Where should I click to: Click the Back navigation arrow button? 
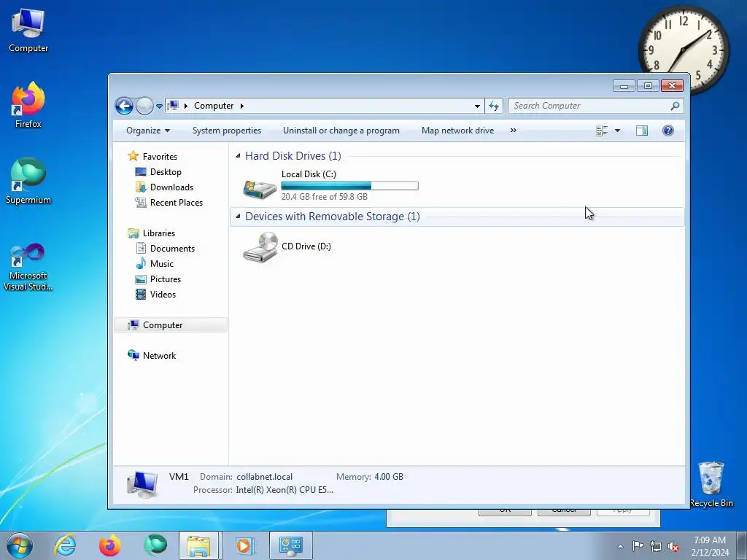(x=124, y=106)
